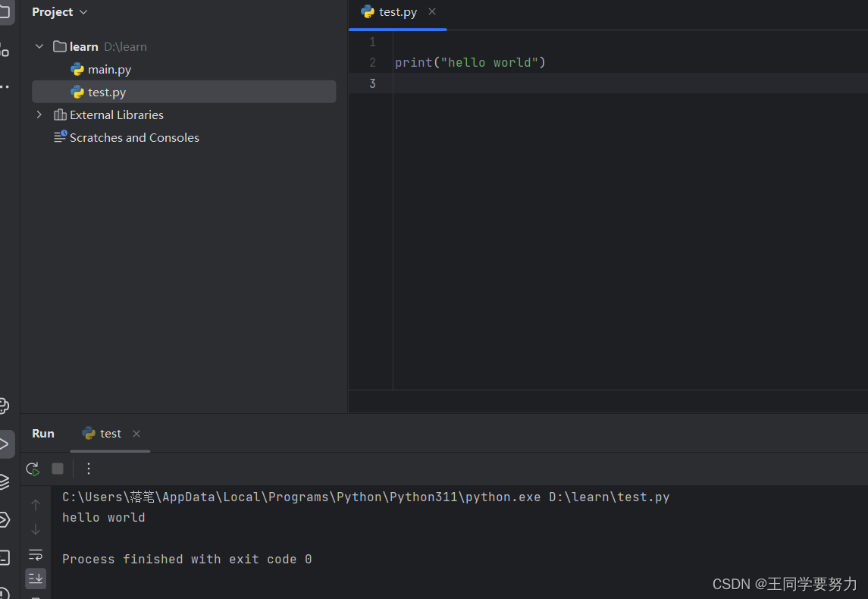The width and height of the screenshot is (868, 599).
Task: Toggle soft-wrap in Run console
Action: [x=36, y=554]
